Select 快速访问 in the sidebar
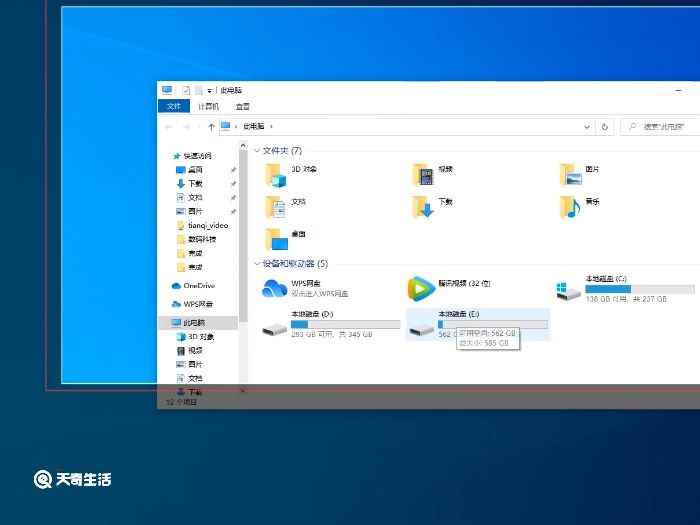 [197, 156]
